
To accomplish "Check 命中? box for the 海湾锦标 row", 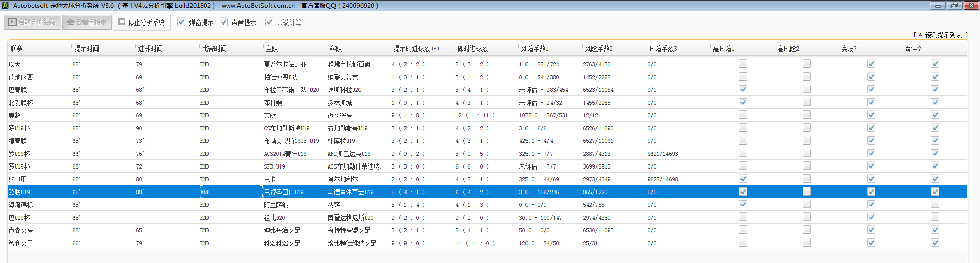I will [935, 204].
